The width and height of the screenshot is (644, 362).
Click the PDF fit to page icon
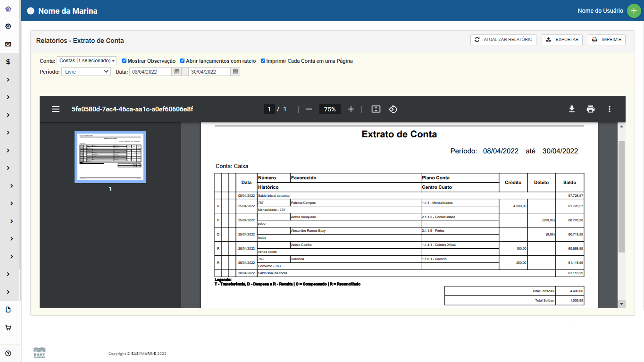pos(376,109)
